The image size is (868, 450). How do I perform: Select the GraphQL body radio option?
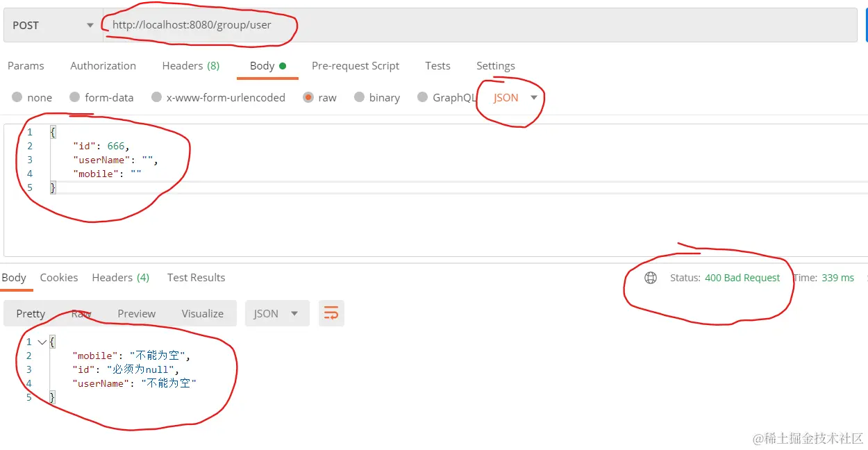click(422, 97)
